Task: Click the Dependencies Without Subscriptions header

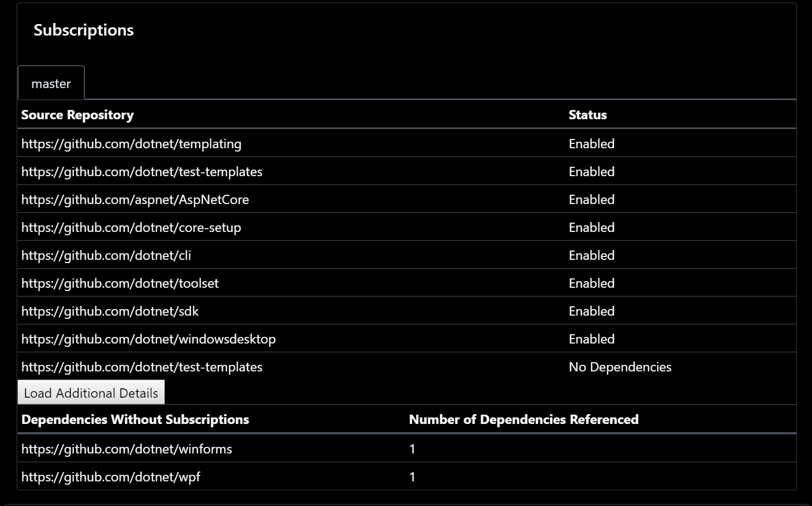Action: [135, 419]
